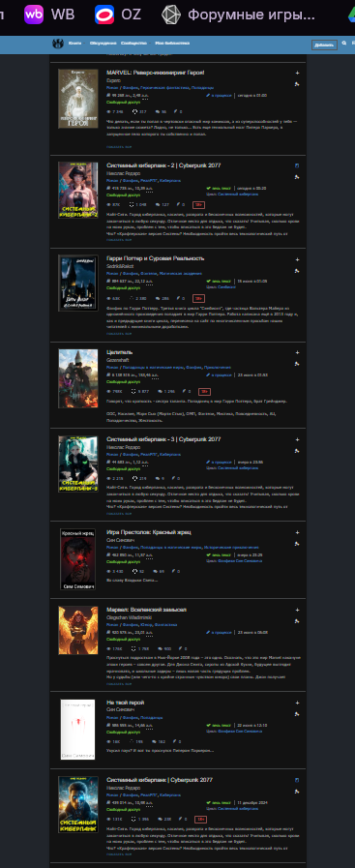The width and height of the screenshot is (355, 868).
Task: Open the Игра Престолов: Красный жрец title link
Action: pos(149,532)
